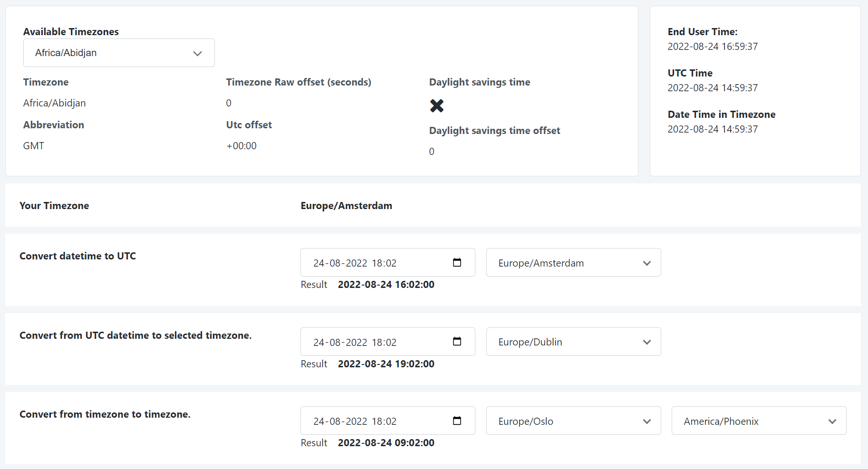
Task: Click the End User Time value 2022-08-24 16:59:37
Action: 713,47
